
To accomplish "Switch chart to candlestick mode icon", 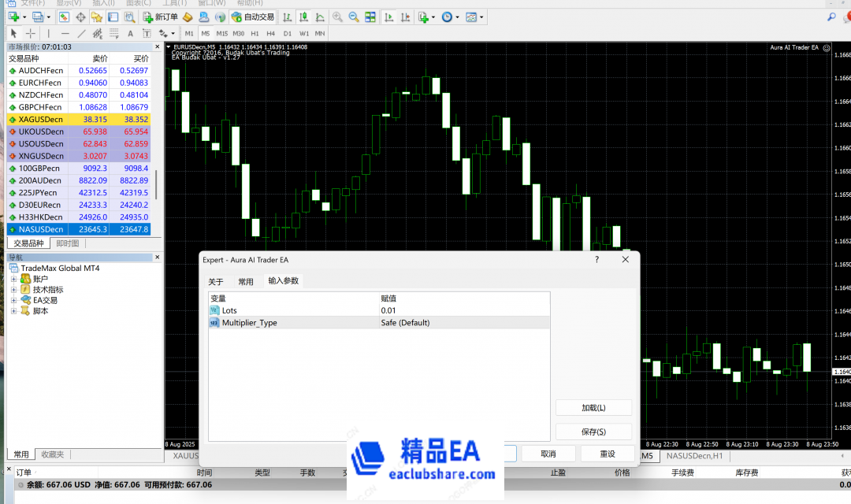I will pos(303,17).
